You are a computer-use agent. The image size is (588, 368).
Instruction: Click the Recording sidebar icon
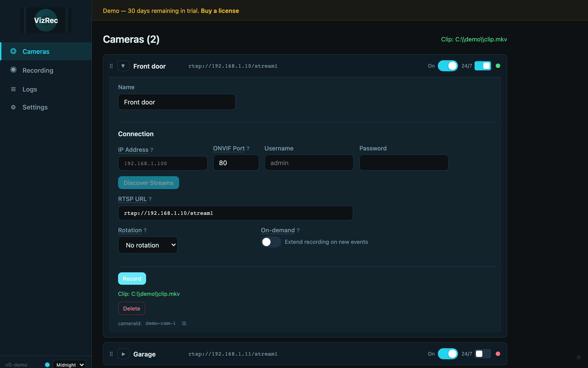coord(13,70)
